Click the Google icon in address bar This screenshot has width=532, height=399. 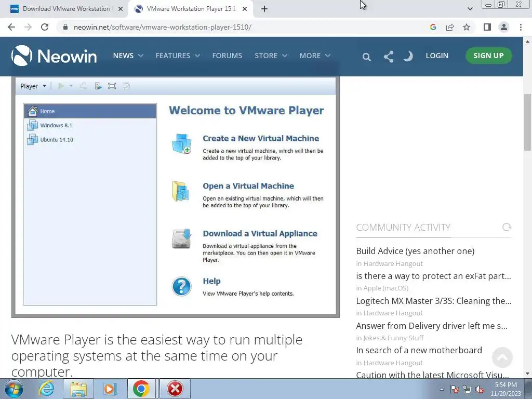pyautogui.click(x=433, y=27)
